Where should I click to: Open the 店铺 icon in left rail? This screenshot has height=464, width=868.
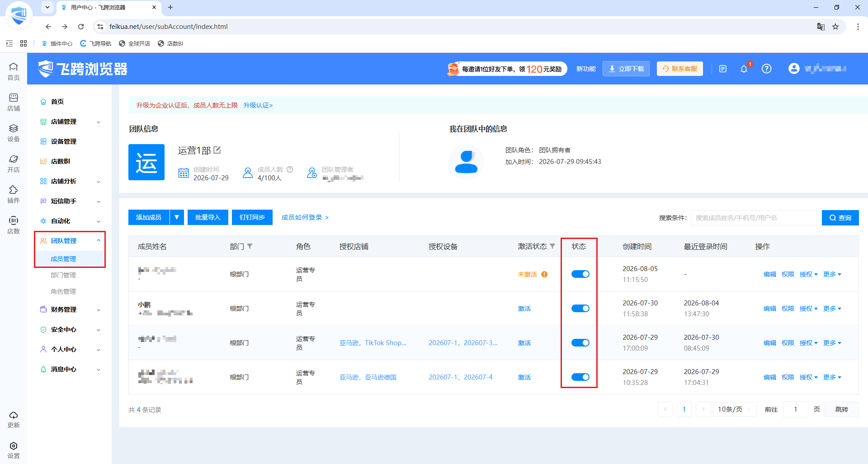pyautogui.click(x=14, y=102)
